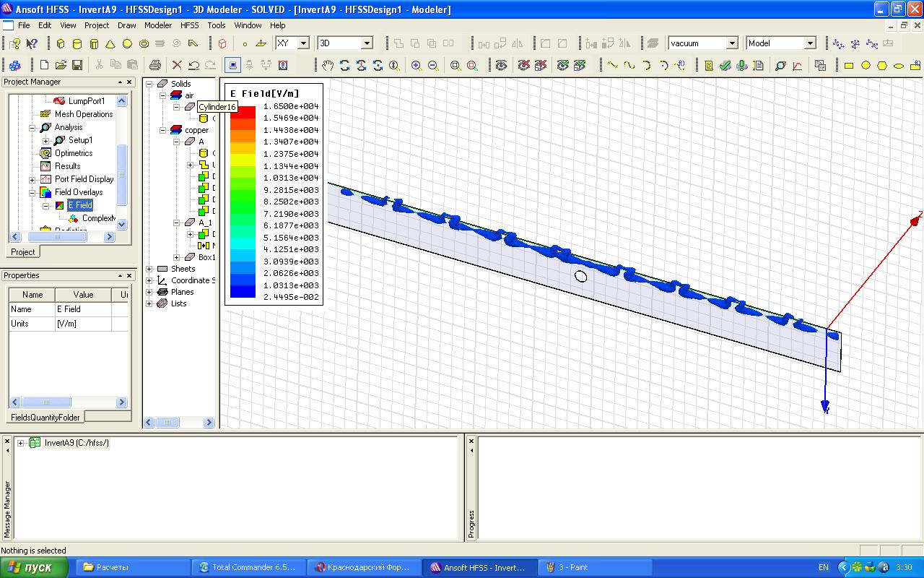
Task: Open the XY drawing plane dropdown
Action: tap(303, 43)
